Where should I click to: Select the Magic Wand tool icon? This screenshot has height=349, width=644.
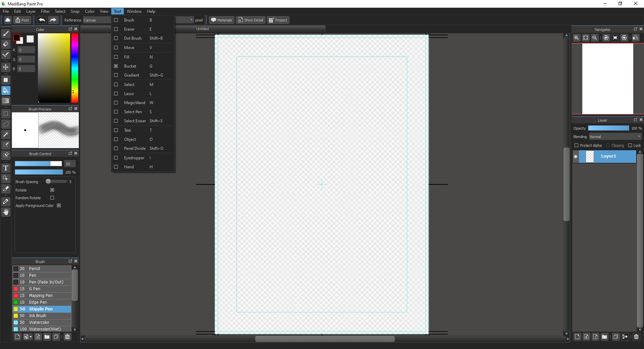pyautogui.click(x=6, y=134)
